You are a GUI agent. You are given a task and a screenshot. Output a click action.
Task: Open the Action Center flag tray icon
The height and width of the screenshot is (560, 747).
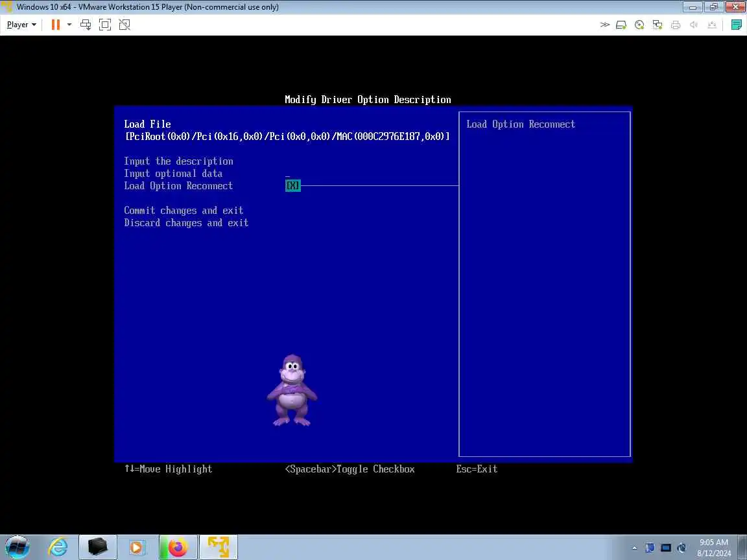[650, 548]
